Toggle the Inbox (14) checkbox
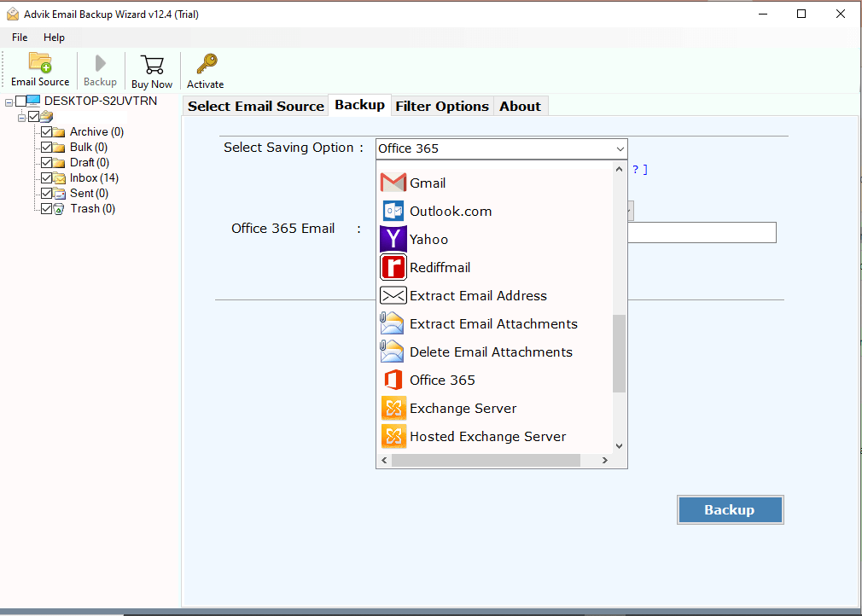The width and height of the screenshot is (862, 616). click(46, 178)
